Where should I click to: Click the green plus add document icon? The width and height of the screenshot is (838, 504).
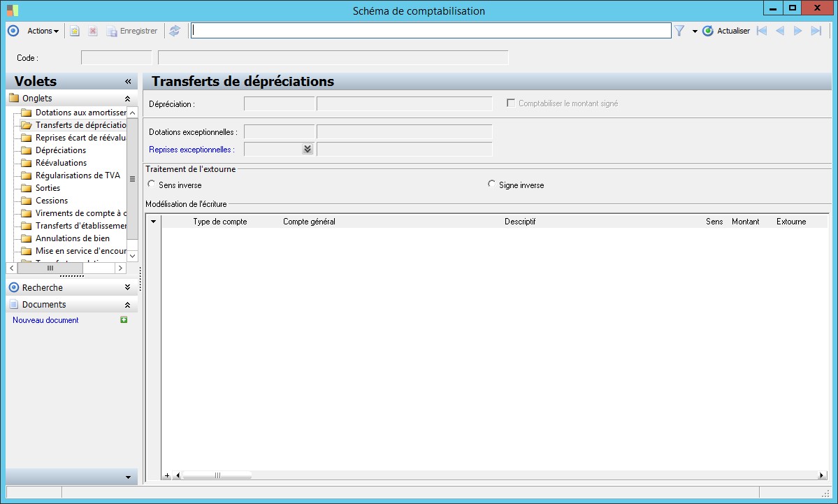[x=124, y=319]
